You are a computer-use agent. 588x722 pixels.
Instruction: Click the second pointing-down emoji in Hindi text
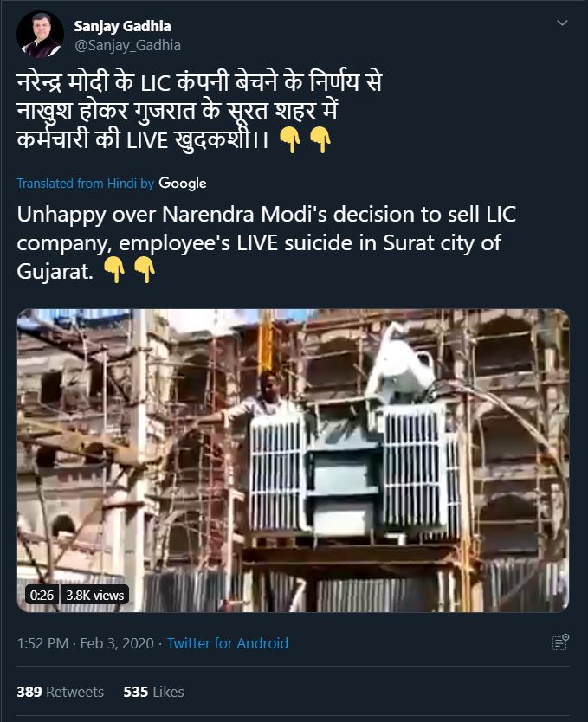click(x=320, y=140)
